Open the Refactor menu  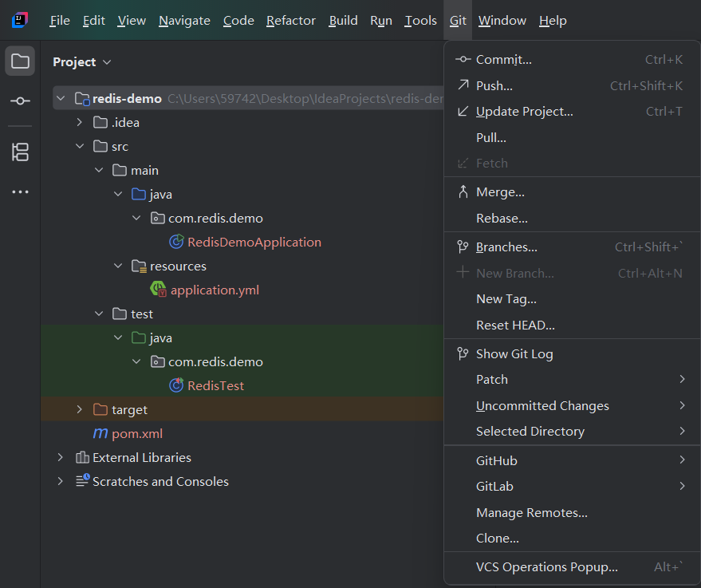[x=291, y=20]
